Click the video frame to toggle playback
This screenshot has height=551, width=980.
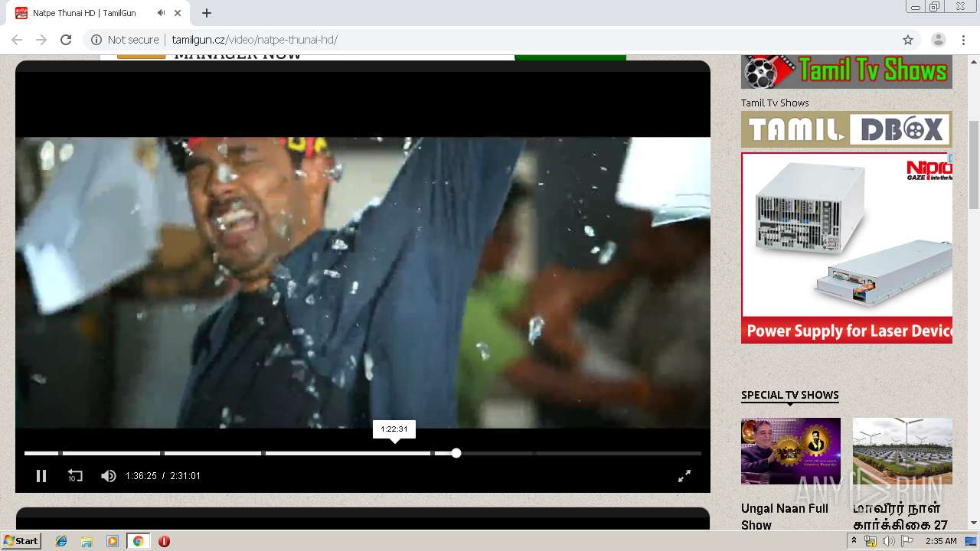click(x=363, y=282)
